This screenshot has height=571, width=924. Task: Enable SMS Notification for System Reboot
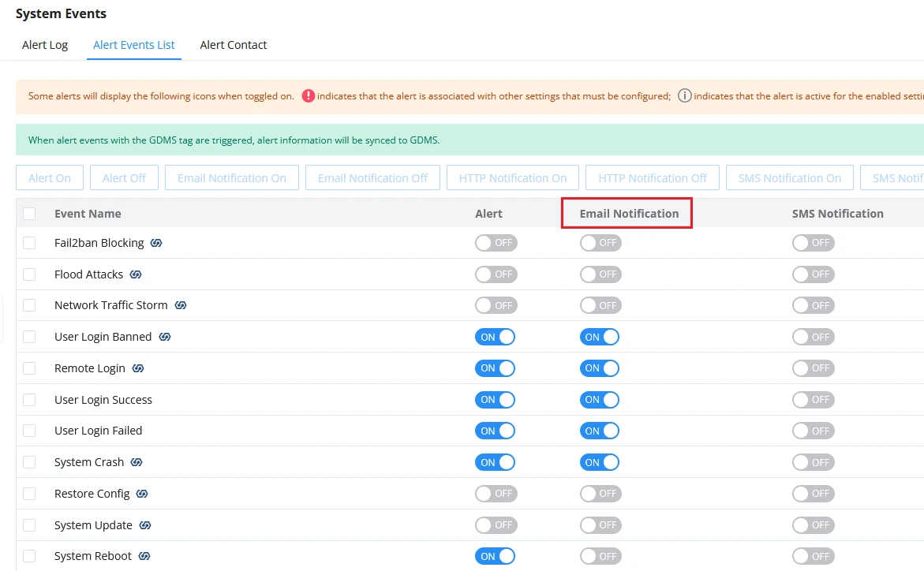coord(814,556)
